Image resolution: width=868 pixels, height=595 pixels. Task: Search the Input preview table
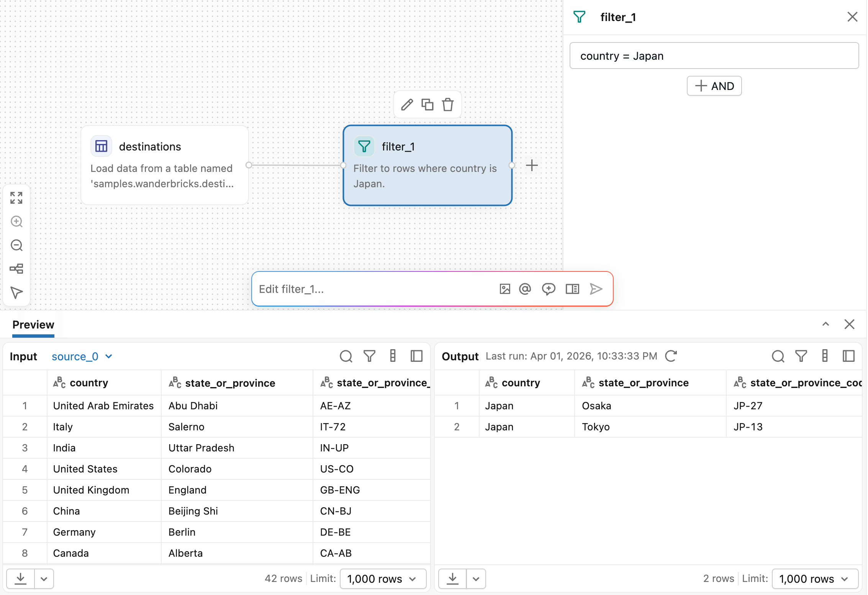click(346, 356)
